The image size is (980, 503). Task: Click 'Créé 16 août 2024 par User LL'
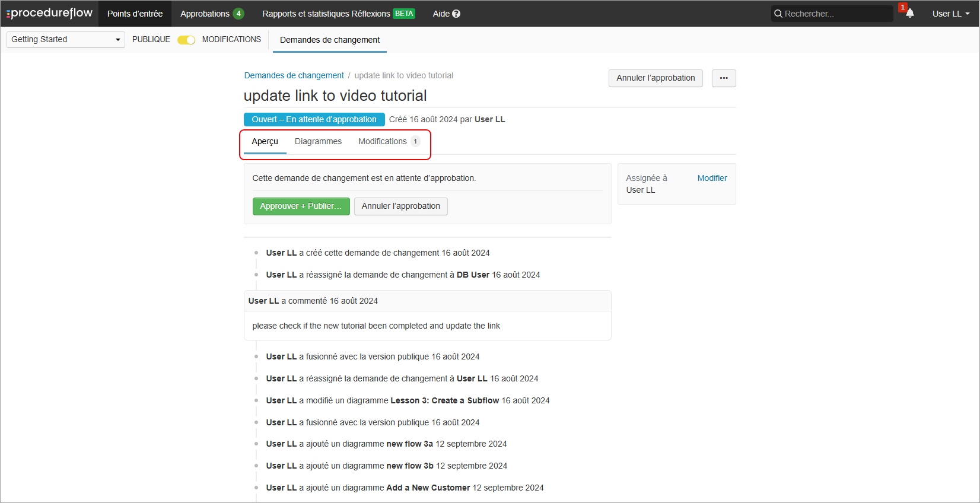pos(447,119)
